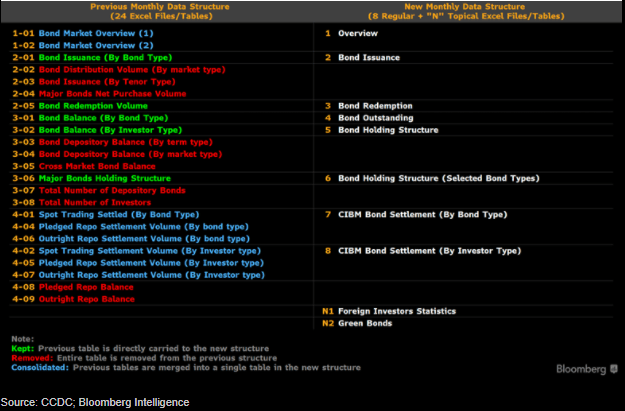Click new structure entry '5 Bond Holding Structure'
Image resolution: width=625 pixels, height=411 pixels.
pos(381,130)
